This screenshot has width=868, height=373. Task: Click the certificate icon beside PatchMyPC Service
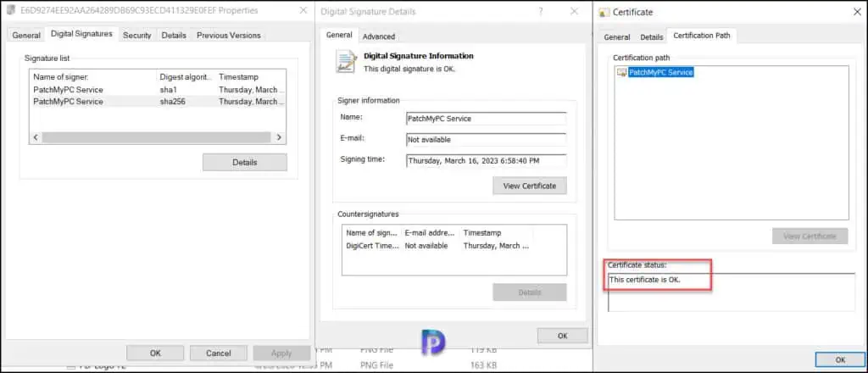621,73
